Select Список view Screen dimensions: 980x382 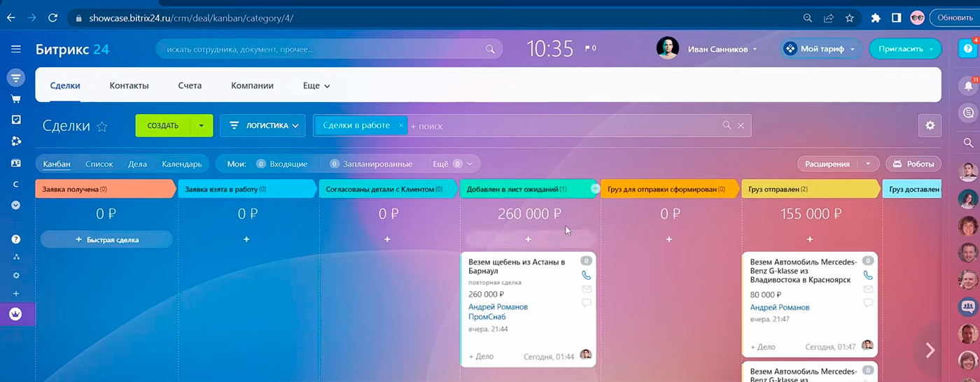pyautogui.click(x=99, y=164)
